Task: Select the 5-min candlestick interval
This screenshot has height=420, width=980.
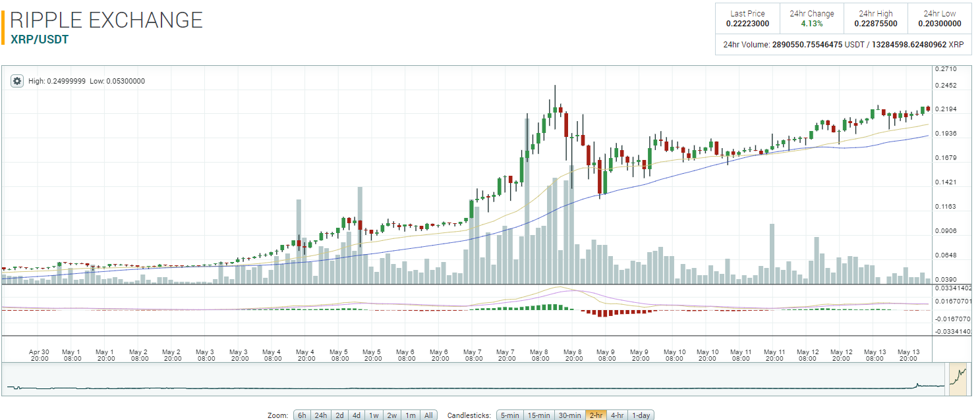Action: [509, 415]
